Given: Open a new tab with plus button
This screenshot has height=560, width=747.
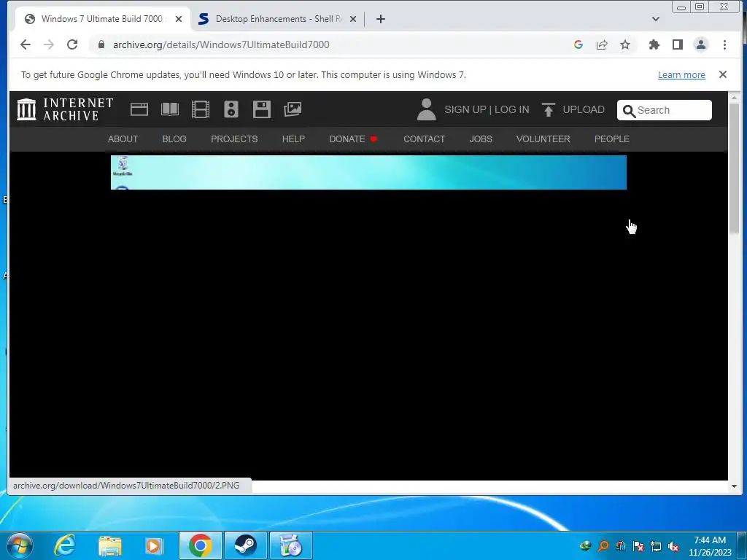Looking at the screenshot, I should pyautogui.click(x=380, y=19).
